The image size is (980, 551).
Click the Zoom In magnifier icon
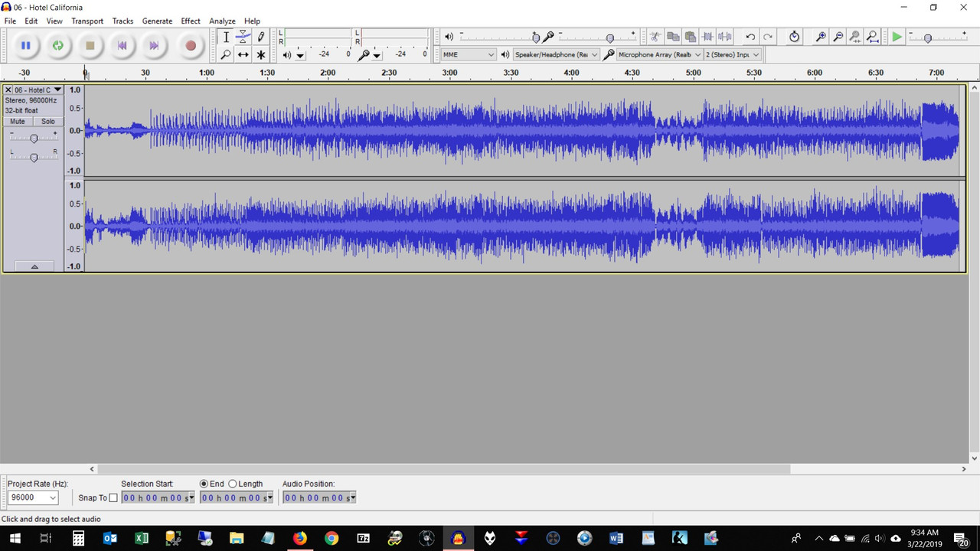coord(821,37)
